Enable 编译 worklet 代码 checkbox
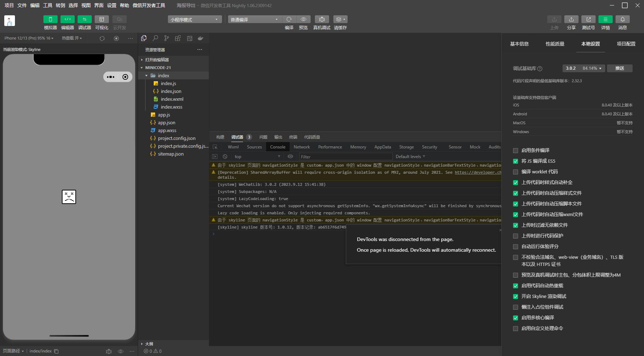Viewport: 644px width, 356px height. 516,172
